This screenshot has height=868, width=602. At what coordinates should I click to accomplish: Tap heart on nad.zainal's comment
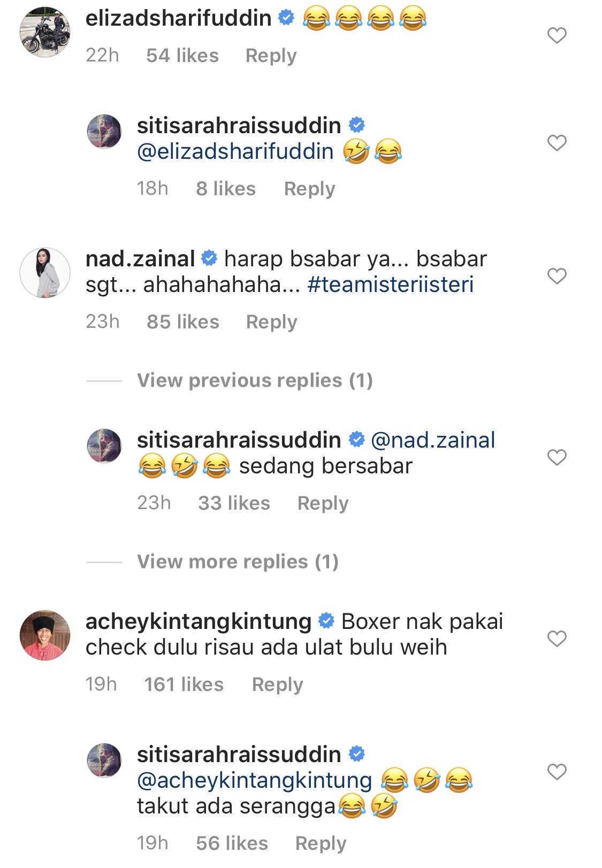click(x=557, y=276)
